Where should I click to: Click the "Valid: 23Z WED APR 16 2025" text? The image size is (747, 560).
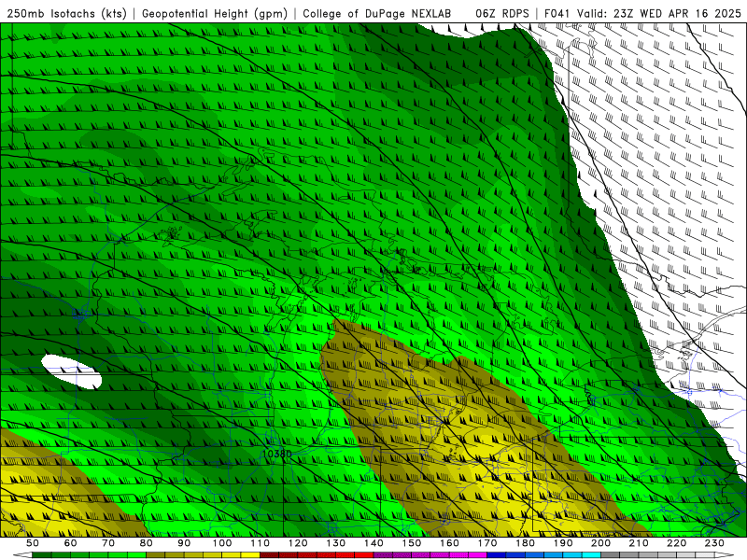click(x=658, y=13)
